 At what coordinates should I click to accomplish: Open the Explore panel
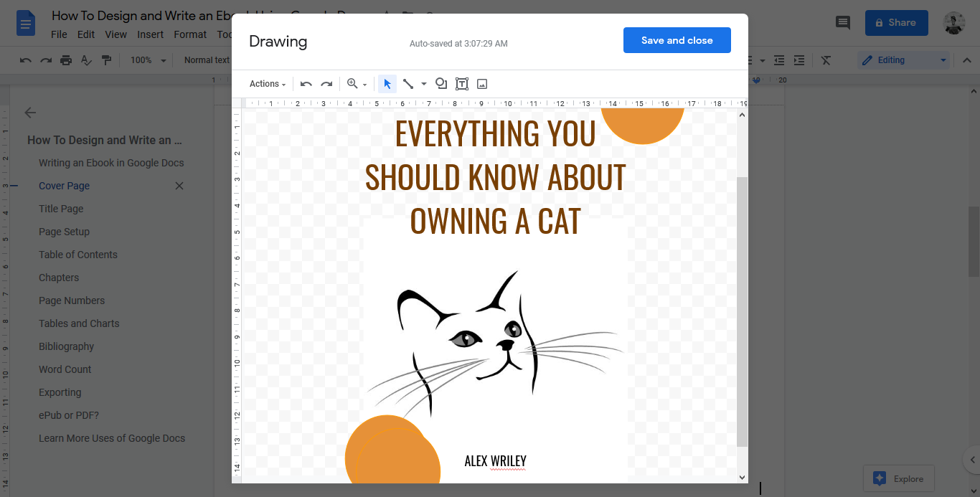898,478
